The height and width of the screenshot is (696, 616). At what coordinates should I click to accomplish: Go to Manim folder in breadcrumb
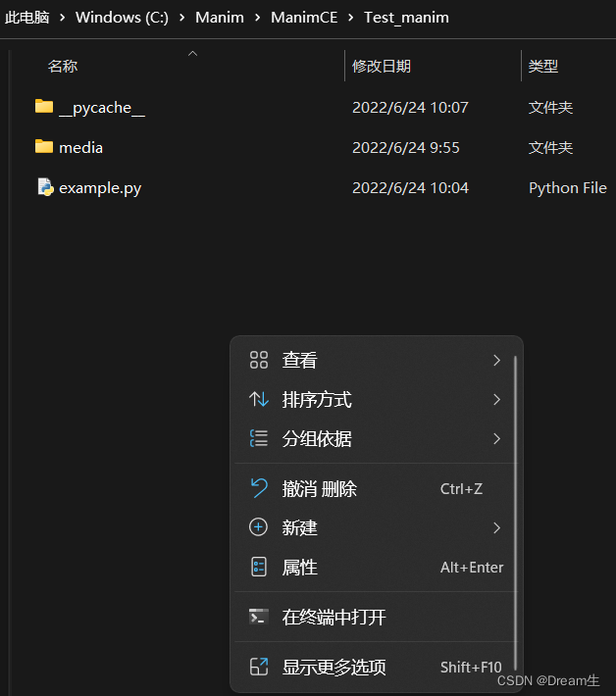[x=220, y=18]
